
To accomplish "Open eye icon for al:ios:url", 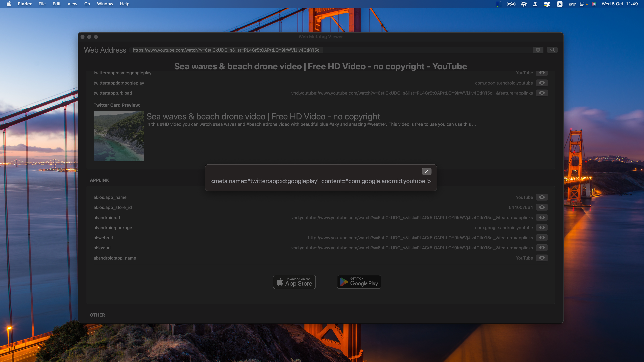I will (542, 248).
